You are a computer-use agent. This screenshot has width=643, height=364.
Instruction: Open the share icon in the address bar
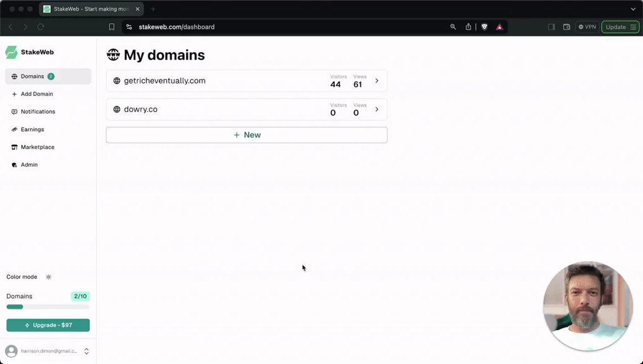coord(468,27)
